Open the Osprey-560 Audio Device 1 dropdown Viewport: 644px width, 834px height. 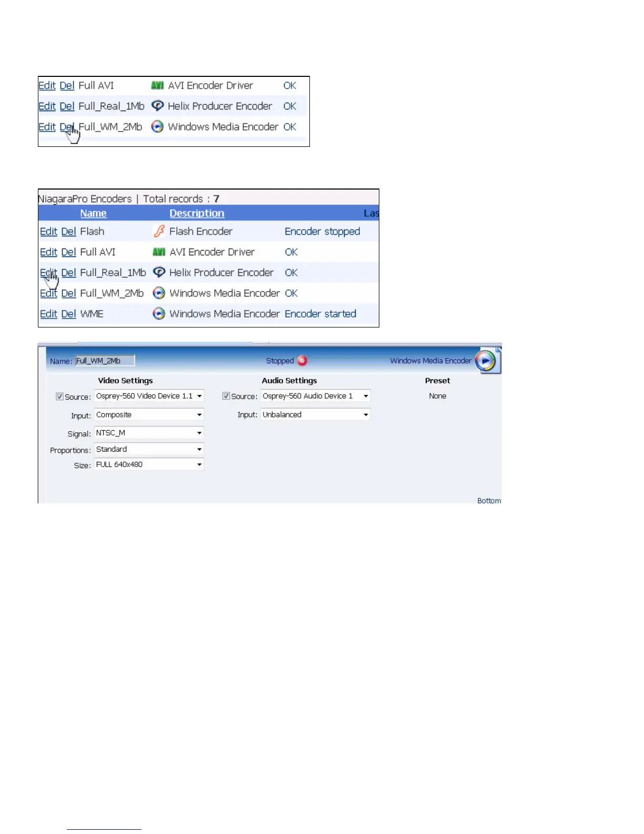point(315,396)
